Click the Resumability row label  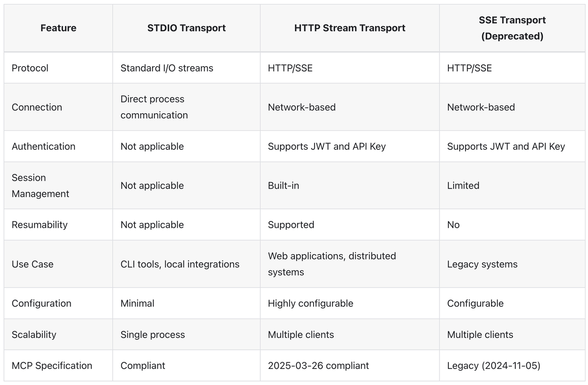[39, 225]
